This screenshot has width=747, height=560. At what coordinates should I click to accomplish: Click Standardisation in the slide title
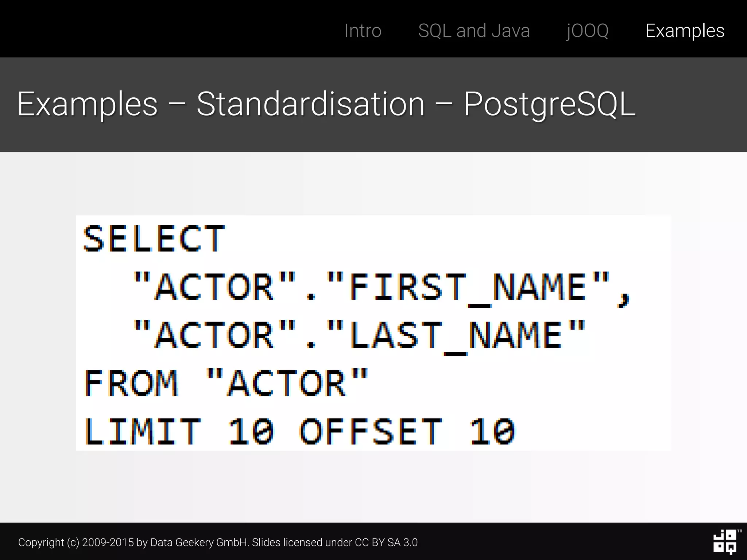point(311,105)
